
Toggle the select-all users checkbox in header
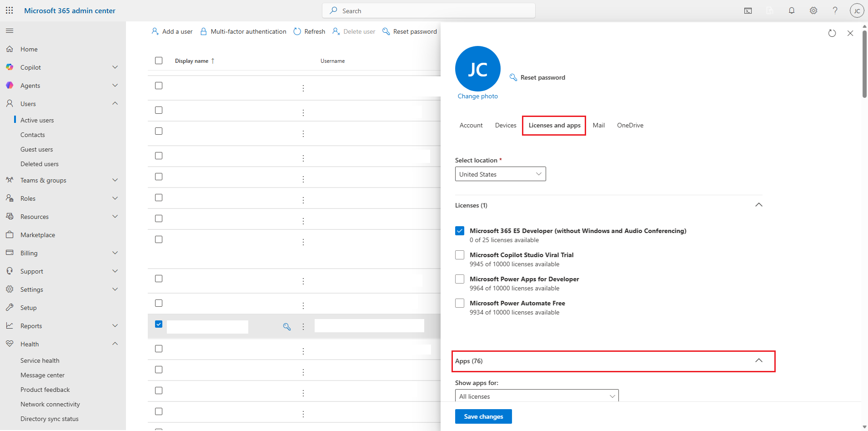point(159,61)
